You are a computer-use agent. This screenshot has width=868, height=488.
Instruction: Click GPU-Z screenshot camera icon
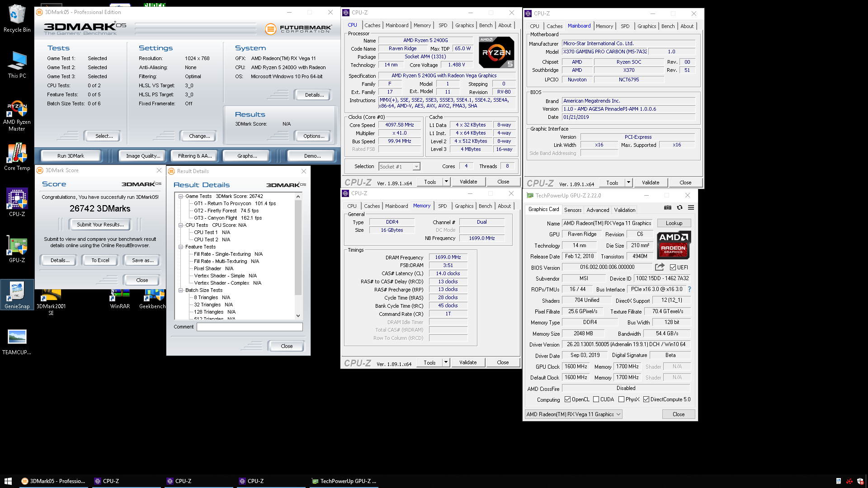[x=668, y=208]
